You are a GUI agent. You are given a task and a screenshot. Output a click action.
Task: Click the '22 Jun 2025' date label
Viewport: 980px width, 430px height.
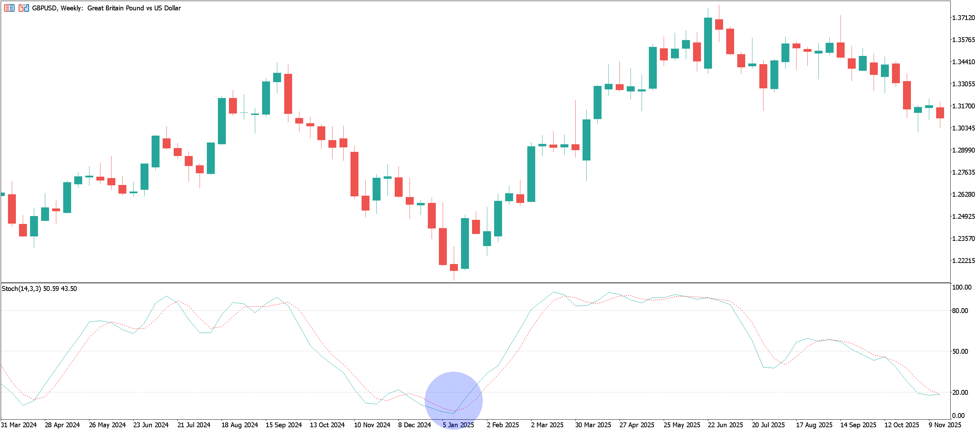[725, 425]
